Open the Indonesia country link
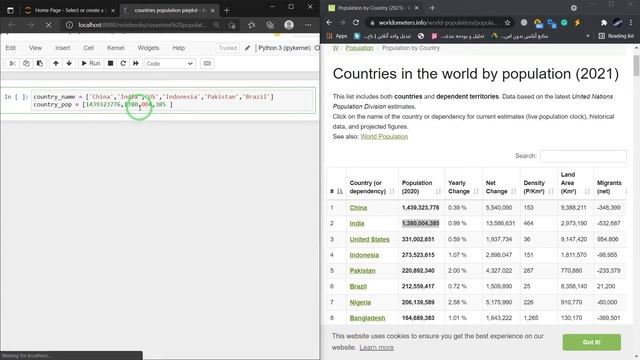This screenshot has width=640, height=360. 364,255
